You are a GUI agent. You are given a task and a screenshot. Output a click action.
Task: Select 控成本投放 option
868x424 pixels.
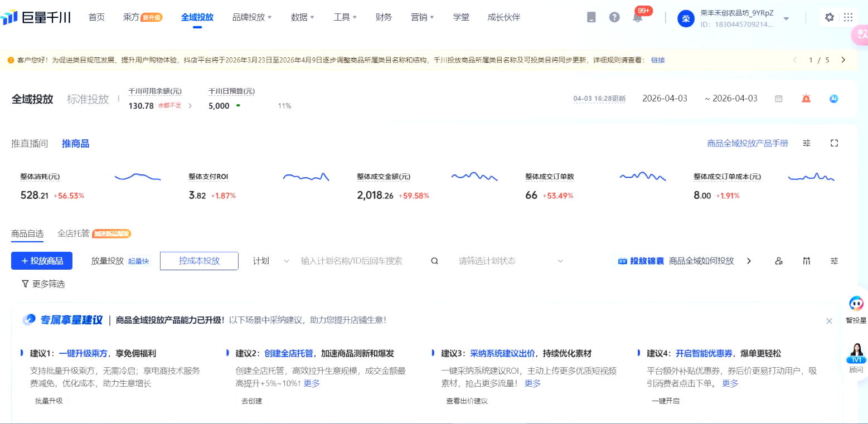coord(199,261)
